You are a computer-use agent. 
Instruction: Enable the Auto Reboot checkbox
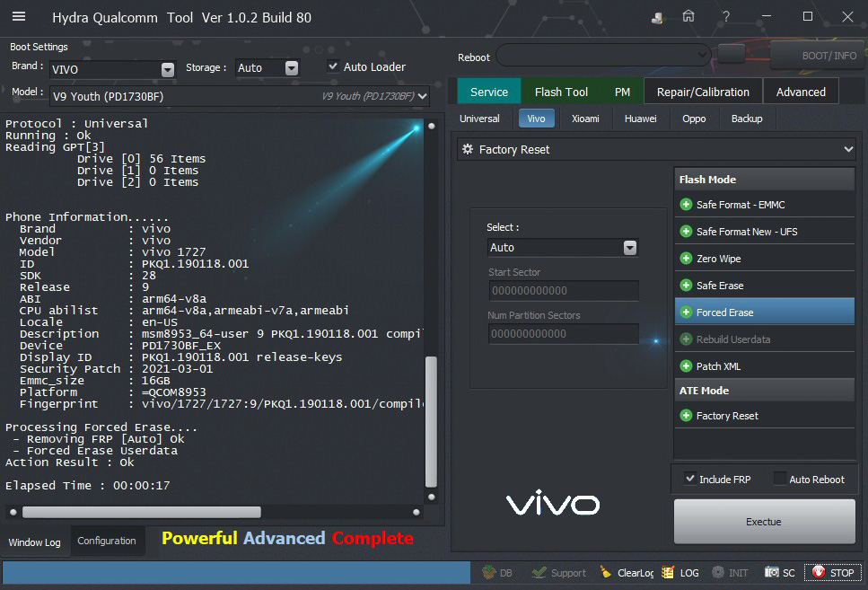(x=780, y=479)
